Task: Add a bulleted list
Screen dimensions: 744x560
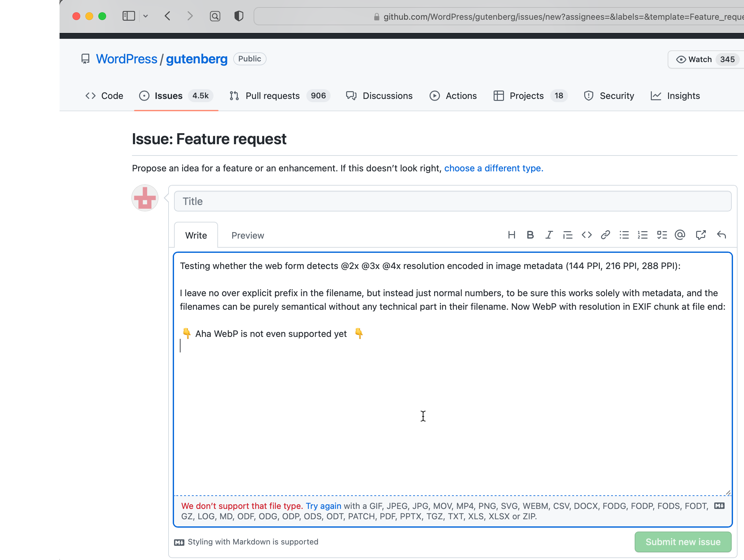Action: point(624,235)
